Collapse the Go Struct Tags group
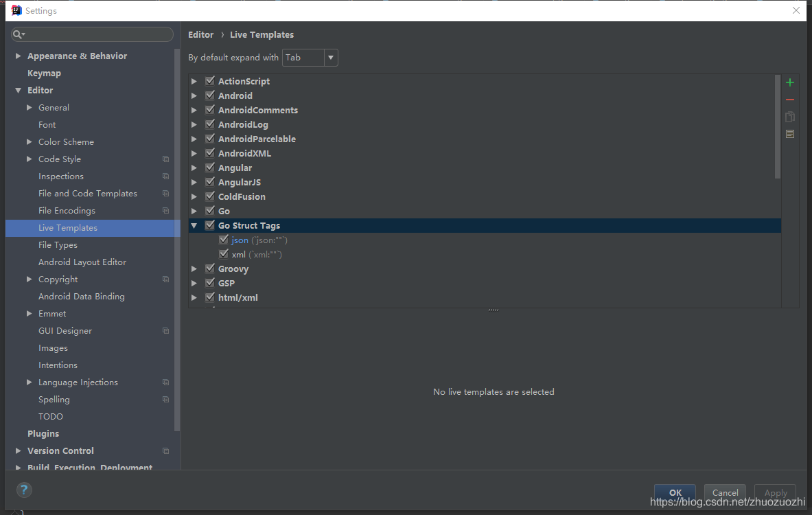Screen dimensions: 812x515 pos(194,225)
